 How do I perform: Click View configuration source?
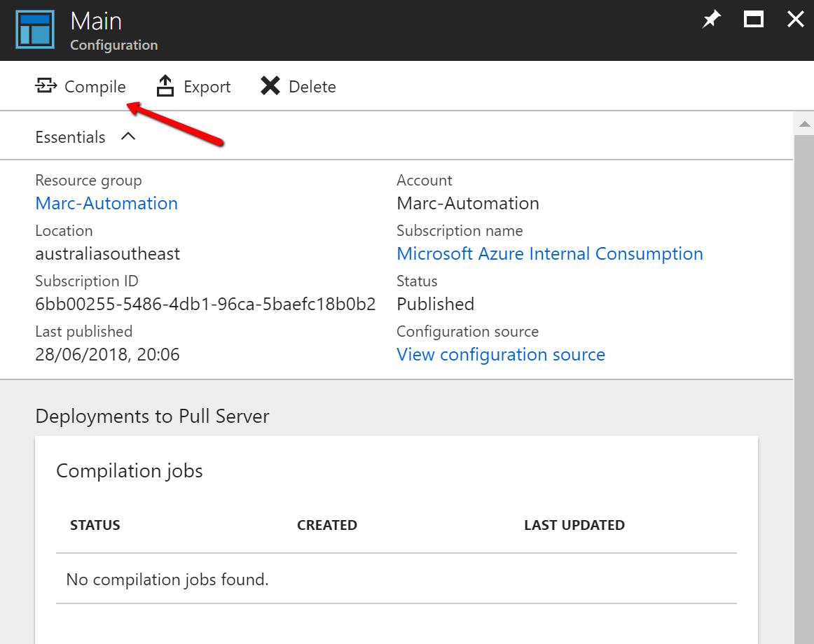tap(500, 354)
